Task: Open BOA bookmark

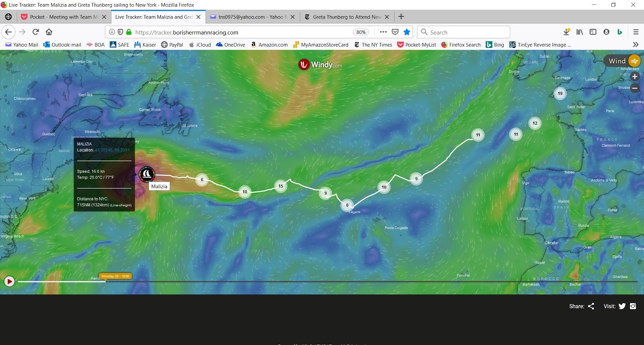Action: click(x=95, y=45)
